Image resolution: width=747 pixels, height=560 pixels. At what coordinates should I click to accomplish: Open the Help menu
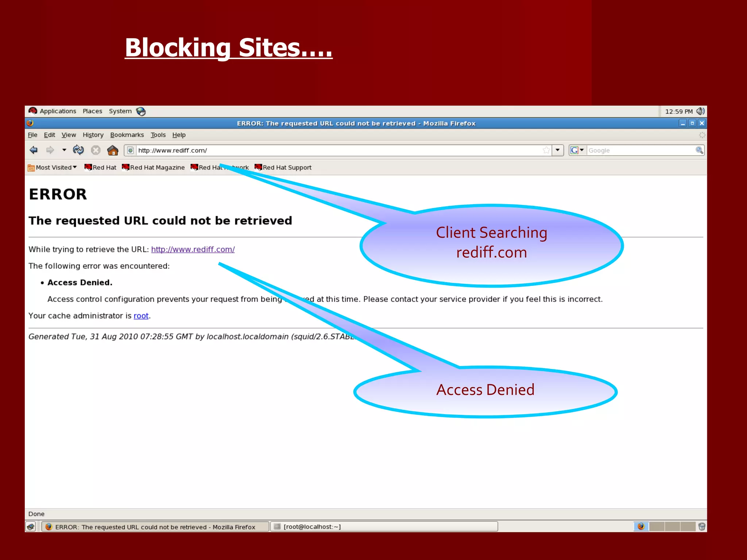tap(179, 135)
